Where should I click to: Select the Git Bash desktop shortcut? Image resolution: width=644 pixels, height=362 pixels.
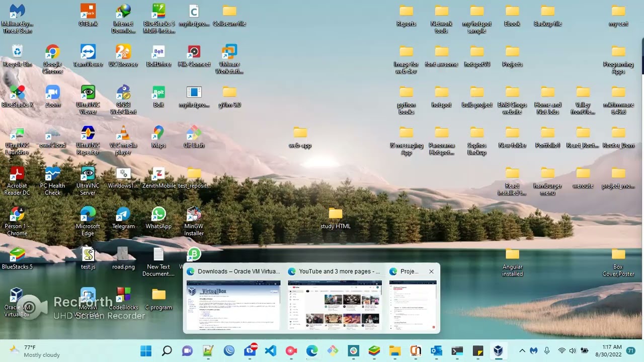pos(194,137)
